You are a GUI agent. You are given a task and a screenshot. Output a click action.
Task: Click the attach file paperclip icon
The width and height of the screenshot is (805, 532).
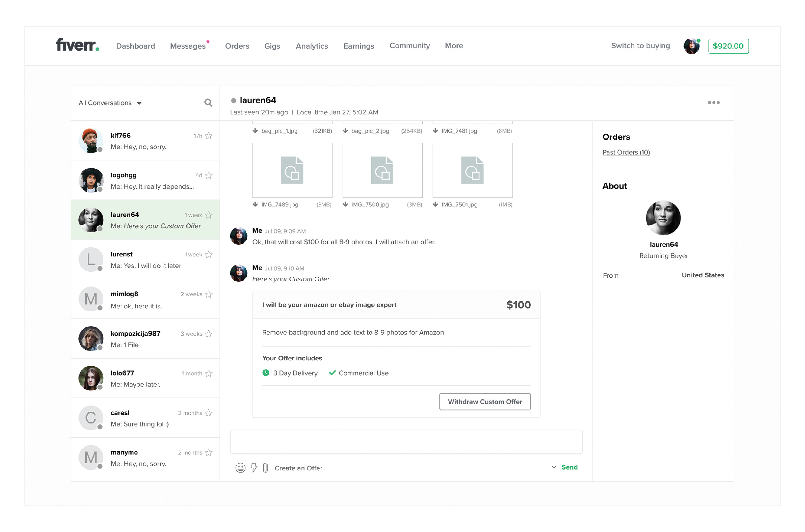[265, 468]
